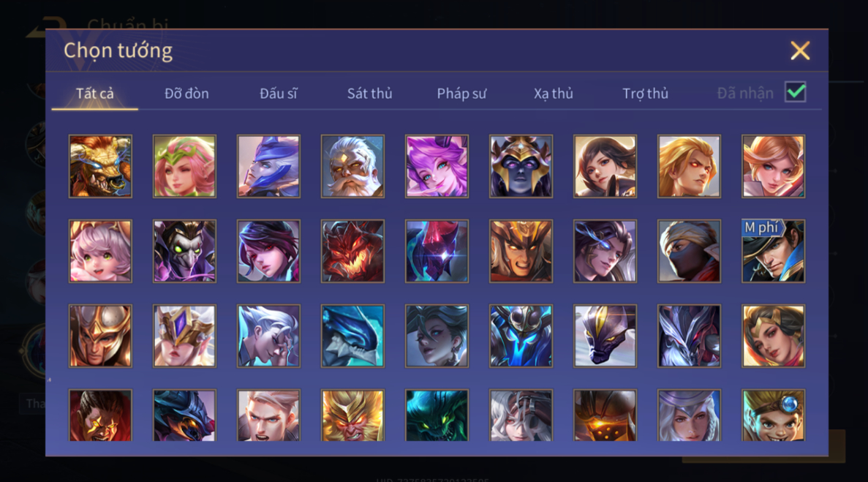Switch to the Xạ thủ tab

pos(554,94)
